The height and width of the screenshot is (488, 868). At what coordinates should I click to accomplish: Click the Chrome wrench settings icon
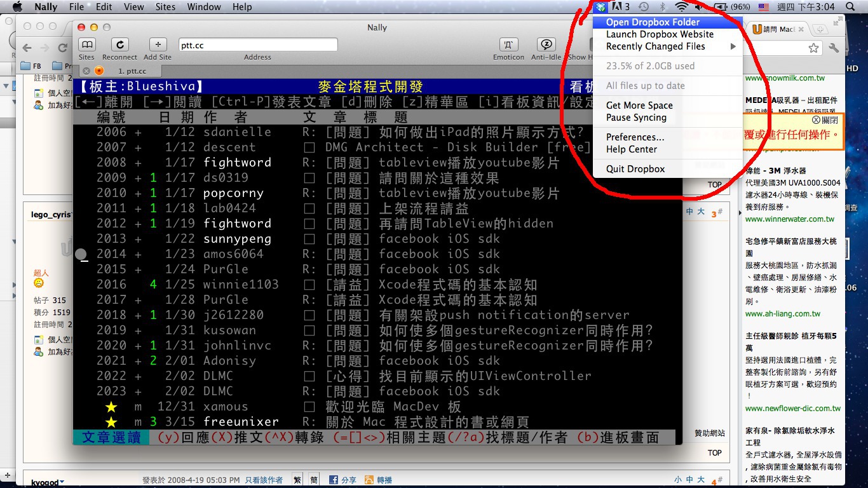point(834,48)
